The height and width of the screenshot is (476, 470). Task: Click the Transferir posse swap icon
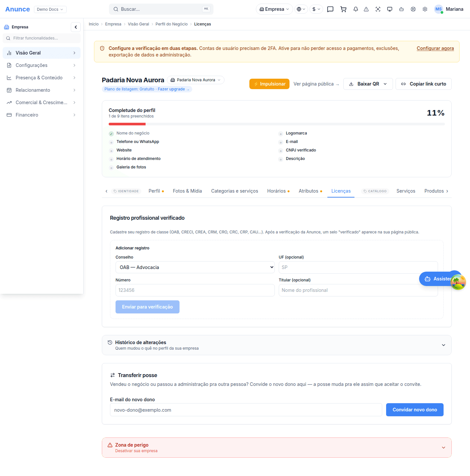pos(113,375)
